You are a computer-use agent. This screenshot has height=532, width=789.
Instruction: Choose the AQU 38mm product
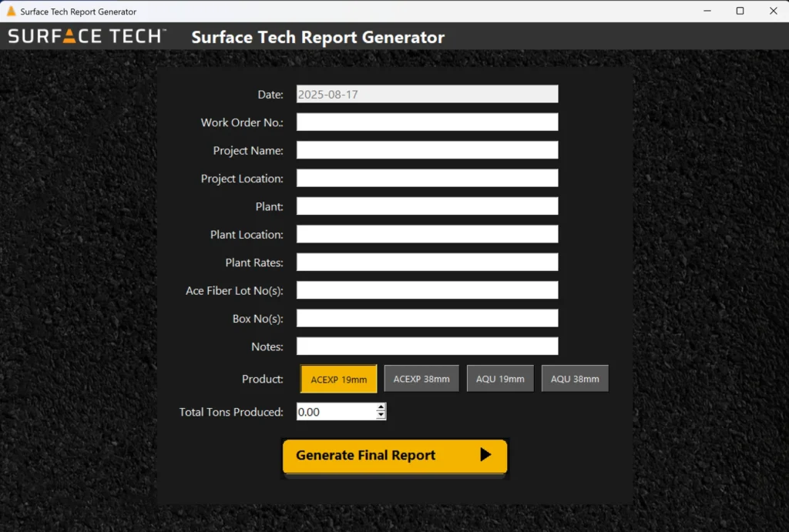(x=575, y=379)
